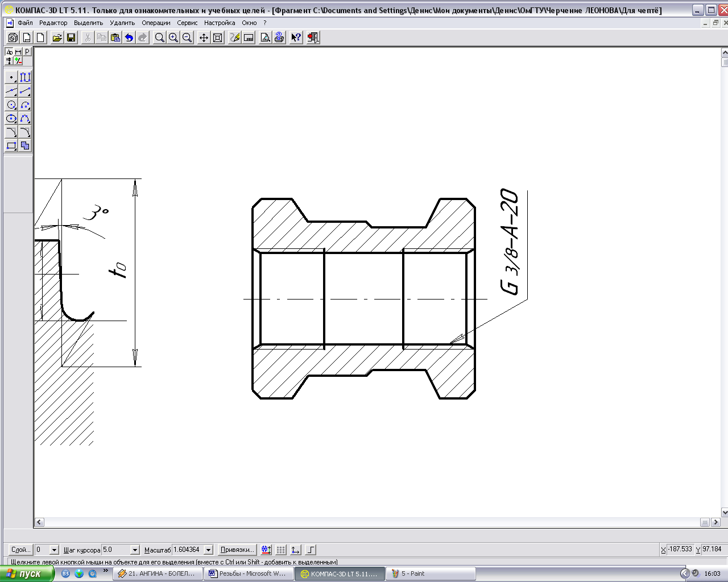Expand the layer number dropdown

pyautogui.click(x=55, y=550)
